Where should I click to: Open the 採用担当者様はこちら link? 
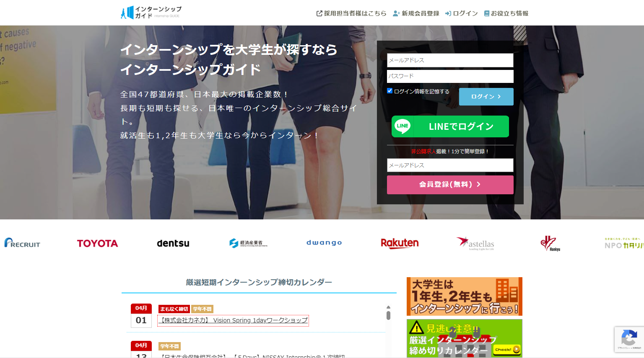(x=351, y=13)
